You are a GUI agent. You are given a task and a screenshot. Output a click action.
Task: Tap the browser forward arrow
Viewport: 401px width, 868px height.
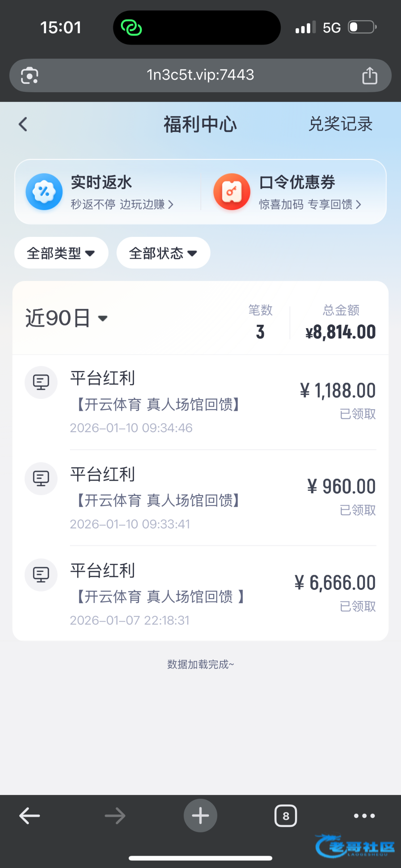[x=115, y=816]
